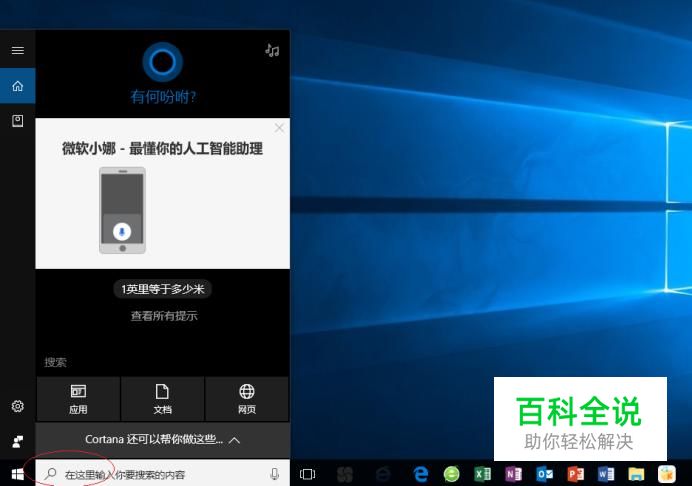Click the 搜索 section label
The image size is (692, 486).
point(55,362)
